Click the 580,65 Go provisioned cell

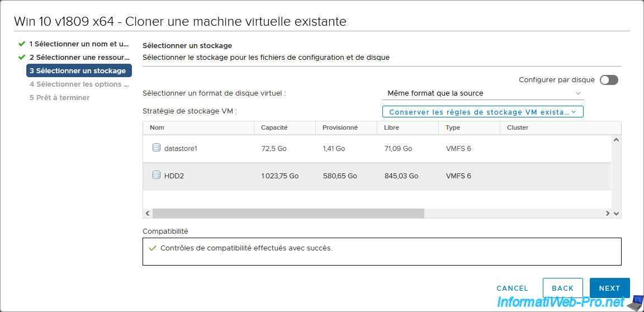340,176
